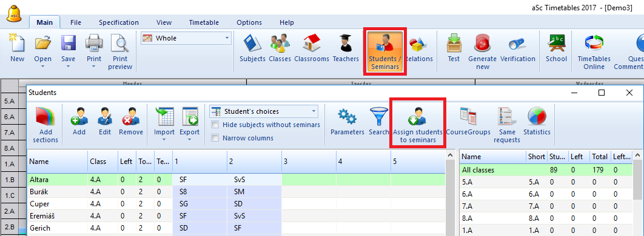Image resolution: width=644 pixels, height=236 pixels.
Task: Switch to the Specification tab
Action: click(x=119, y=22)
